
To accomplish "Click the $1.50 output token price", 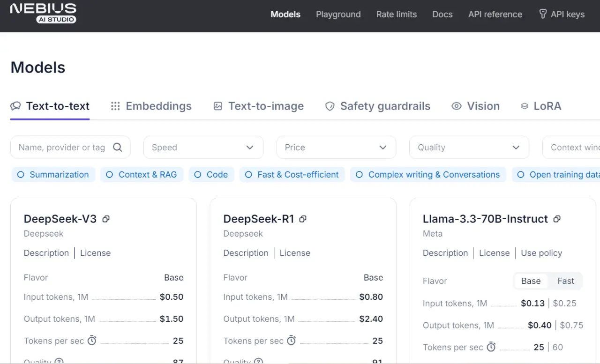I will click(172, 319).
